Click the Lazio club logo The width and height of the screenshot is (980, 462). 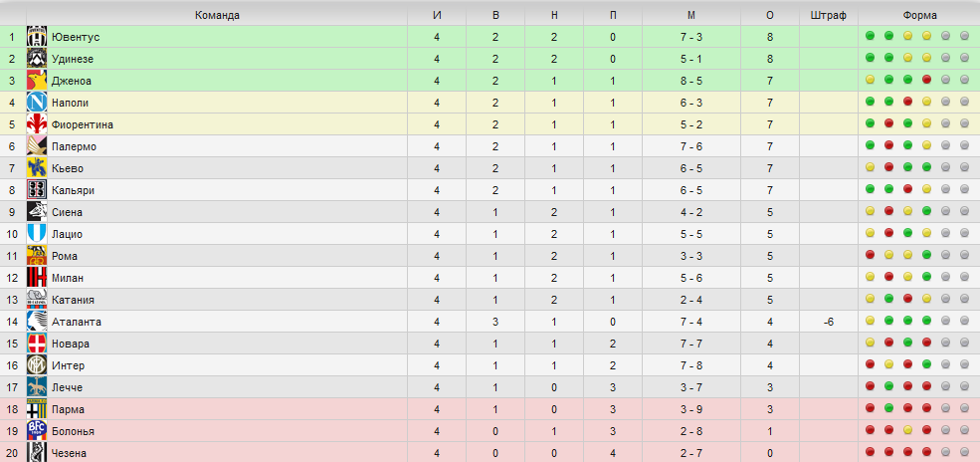pyautogui.click(x=37, y=234)
